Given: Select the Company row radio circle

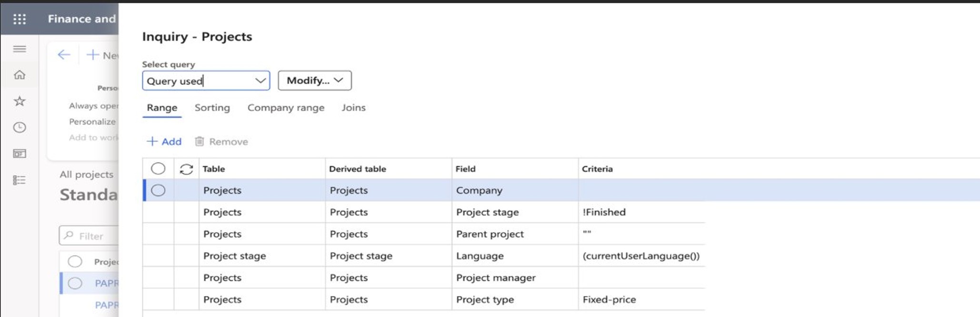Looking at the screenshot, I should coord(158,190).
